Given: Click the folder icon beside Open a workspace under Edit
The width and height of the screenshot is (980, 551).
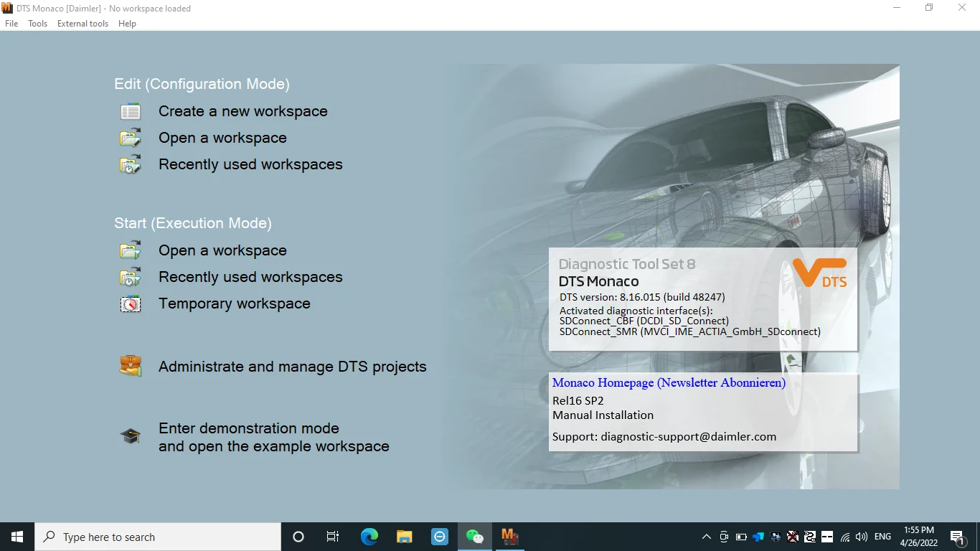Looking at the screenshot, I should (x=131, y=138).
